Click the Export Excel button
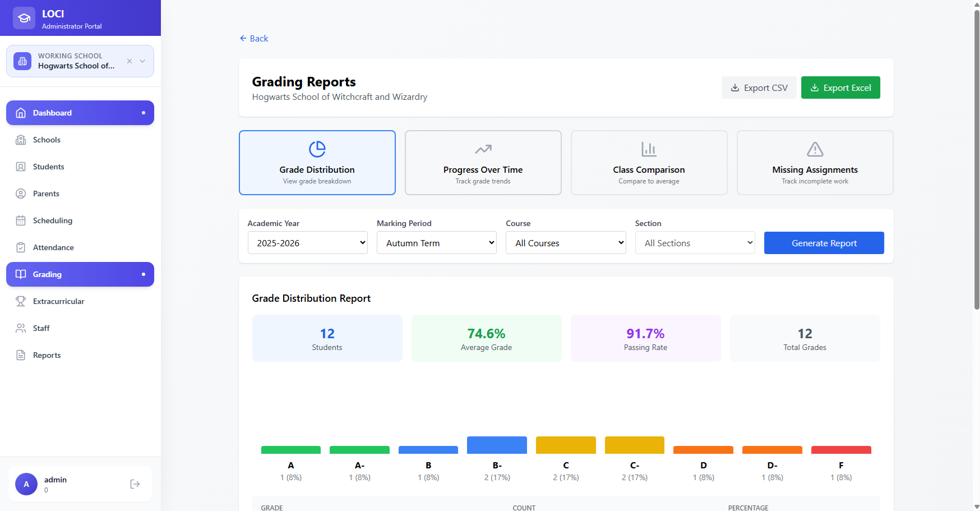Screen dimensions: 980x511 pos(840,88)
